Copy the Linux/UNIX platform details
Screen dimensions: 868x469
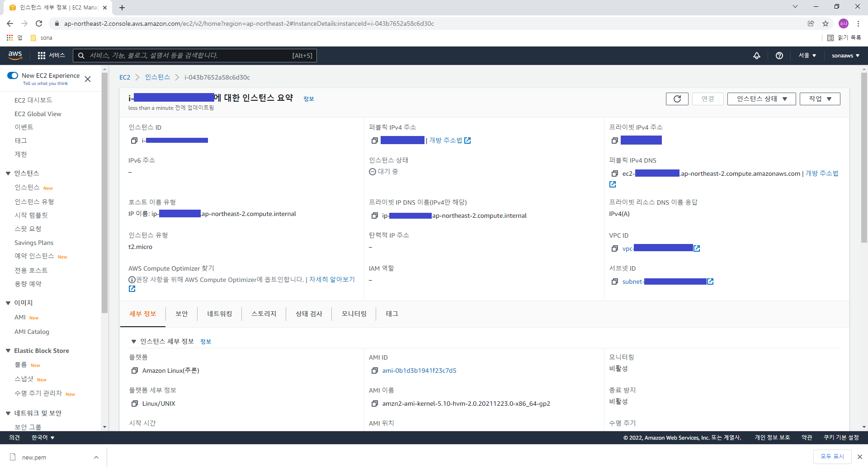(134, 403)
